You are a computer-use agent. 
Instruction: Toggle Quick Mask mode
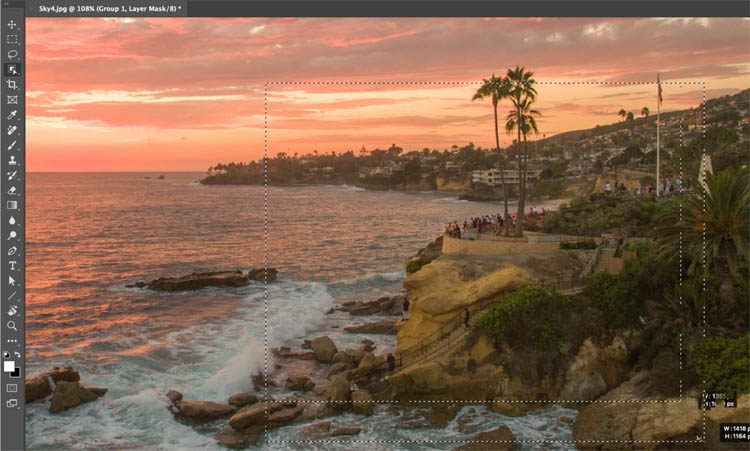pyautogui.click(x=12, y=388)
